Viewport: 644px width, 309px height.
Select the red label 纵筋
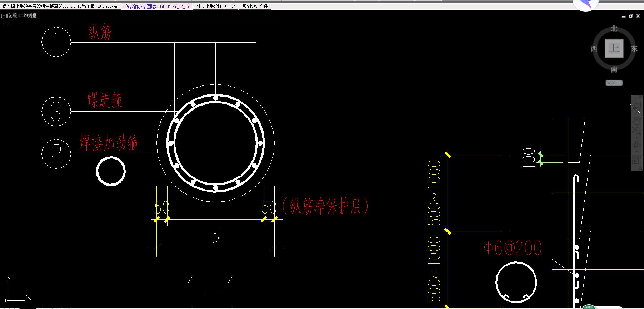pos(100,32)
